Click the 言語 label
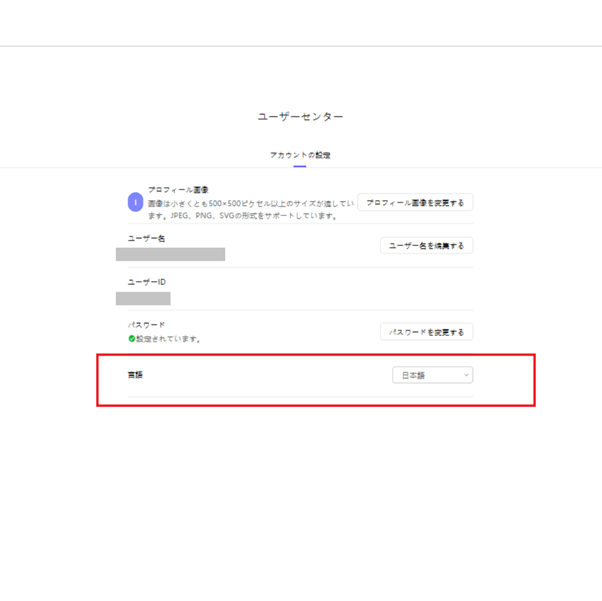This screenshot has height=601, width=602. (135, 374)
